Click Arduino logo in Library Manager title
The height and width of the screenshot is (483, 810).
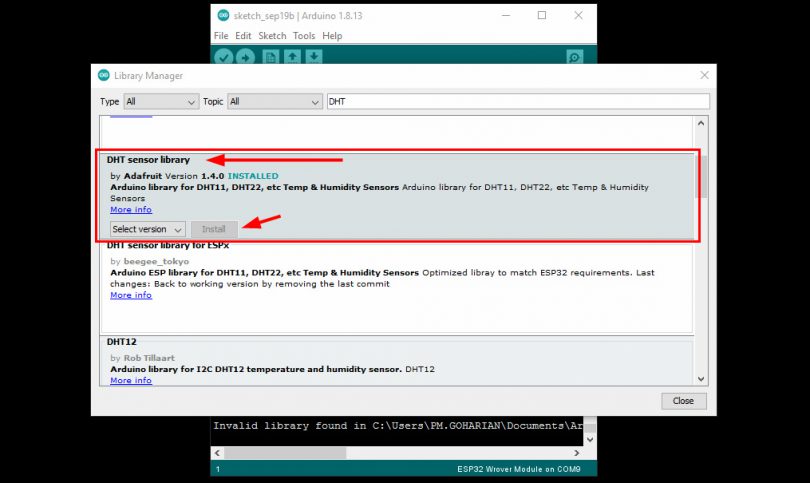pos(104,75)
